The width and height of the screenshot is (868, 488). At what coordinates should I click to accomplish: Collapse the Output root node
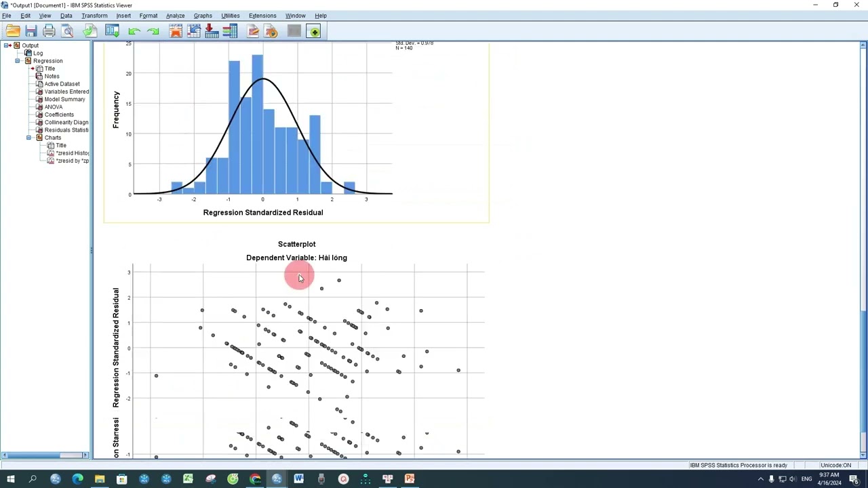7,45
